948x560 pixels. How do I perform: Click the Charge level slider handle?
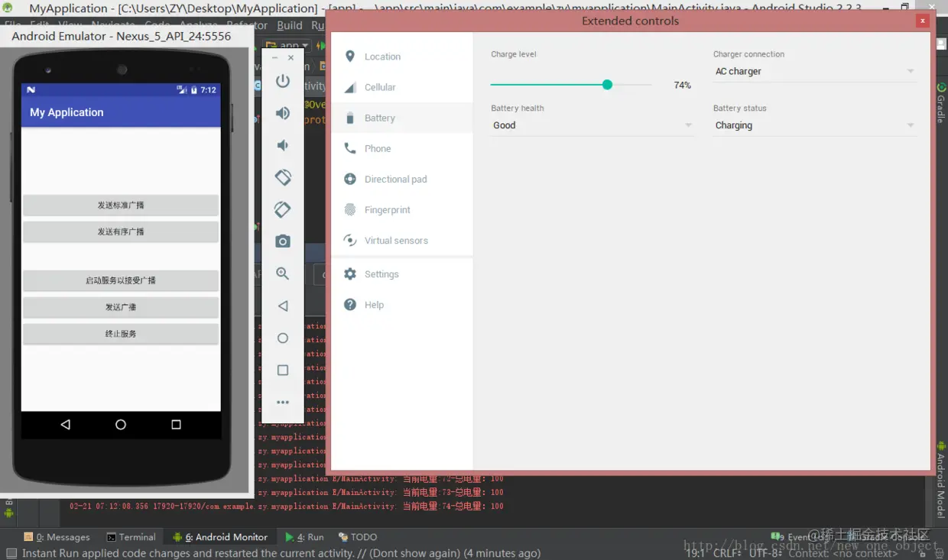[x=607, y=85]
